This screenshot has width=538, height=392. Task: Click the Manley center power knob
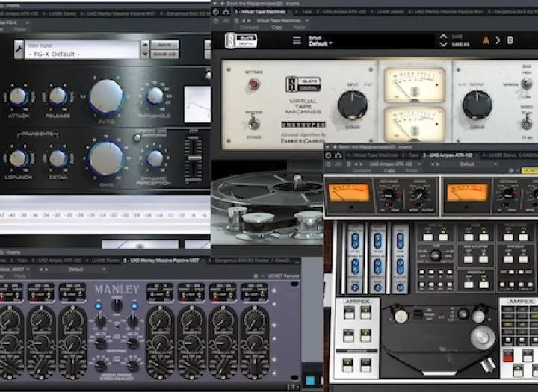[117, 305]
